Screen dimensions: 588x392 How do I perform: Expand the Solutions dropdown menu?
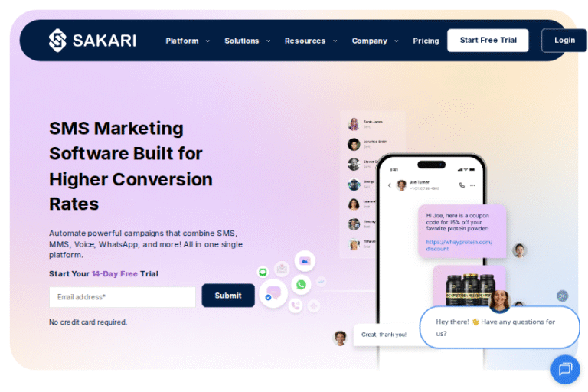[247, 41]
